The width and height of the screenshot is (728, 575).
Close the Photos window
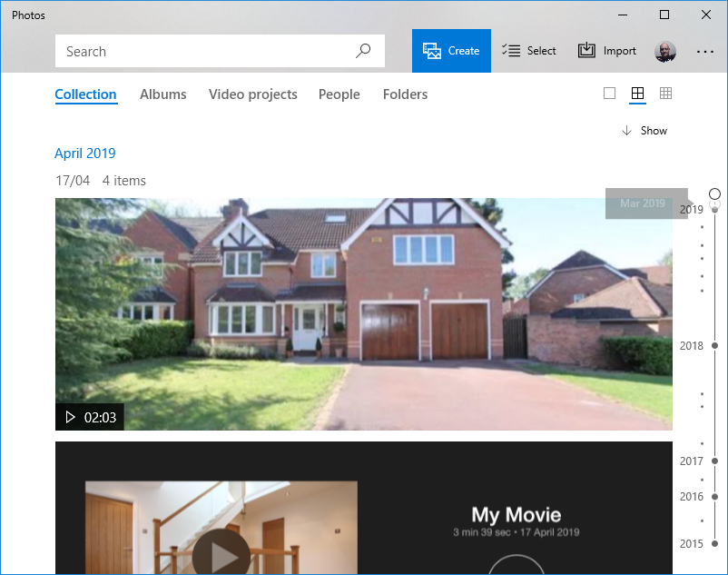coord(705,15)
